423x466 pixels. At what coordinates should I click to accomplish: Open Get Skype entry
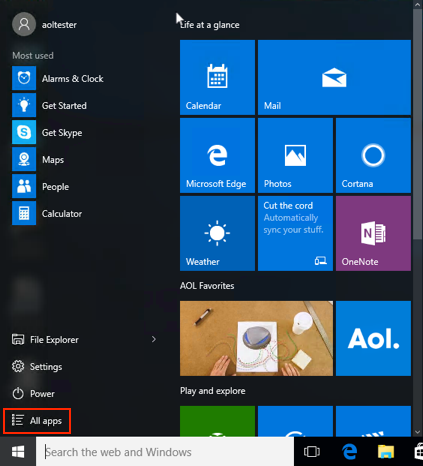47,132
